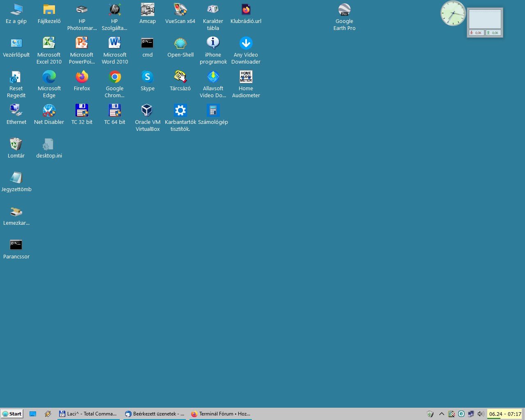Select the Klubrádió.url shortcut

pyautogui.click(x=246, y=14)
